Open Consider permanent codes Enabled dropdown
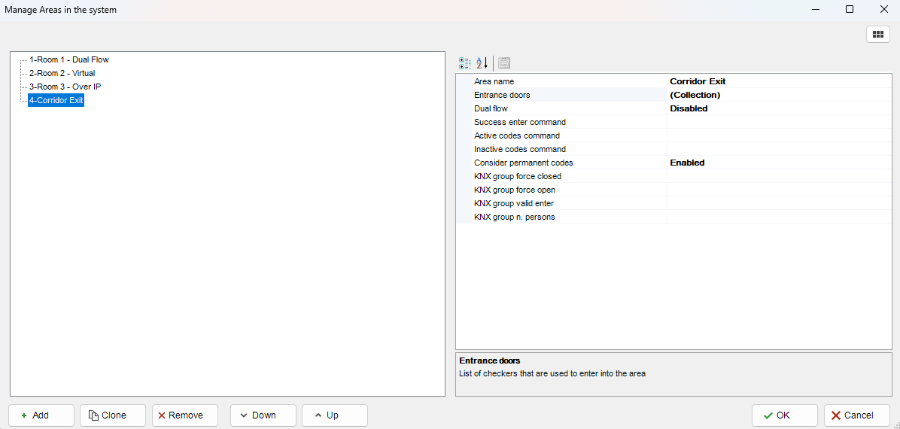Screen dimensions: 900x429 [777, 162]
